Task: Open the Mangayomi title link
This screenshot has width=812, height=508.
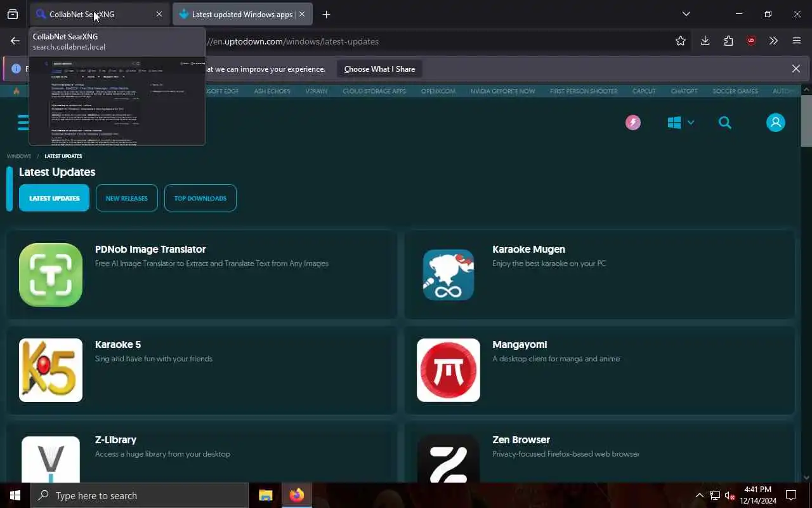Action: pyautogui.click(x=520, y=345)
